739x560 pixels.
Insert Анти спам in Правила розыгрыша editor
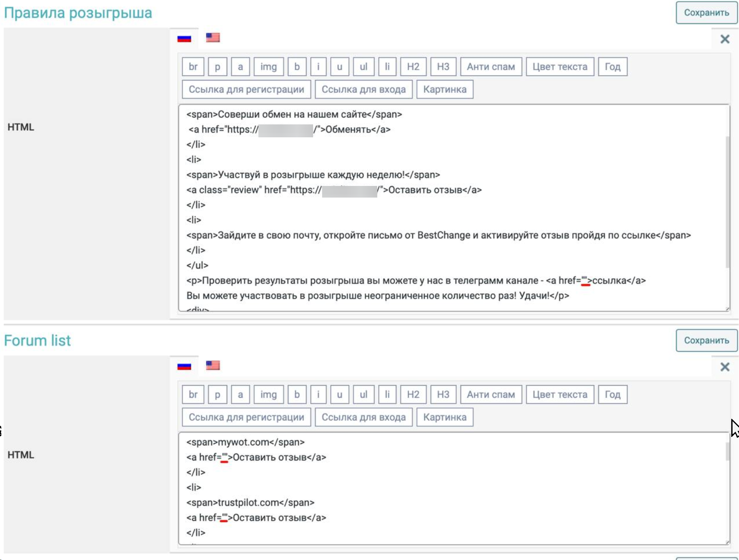pyautogui.click(x=491, y=67)
